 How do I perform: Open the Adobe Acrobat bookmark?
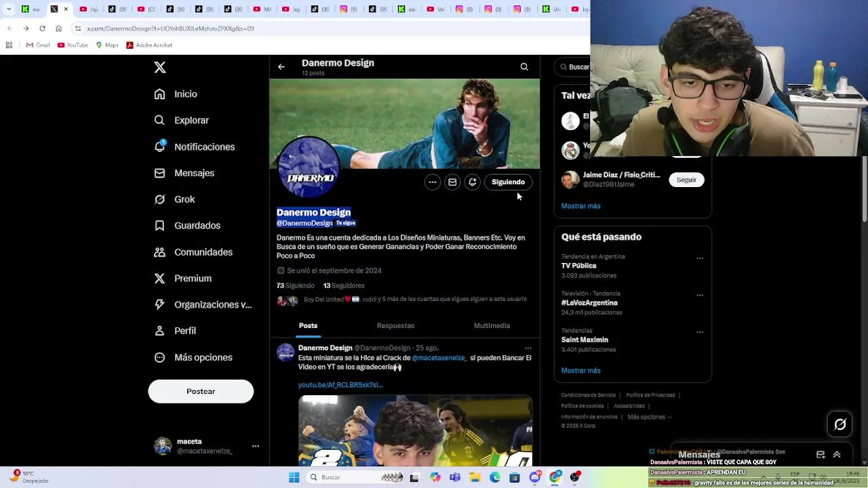pyautogui.click(x=149, y=45)
